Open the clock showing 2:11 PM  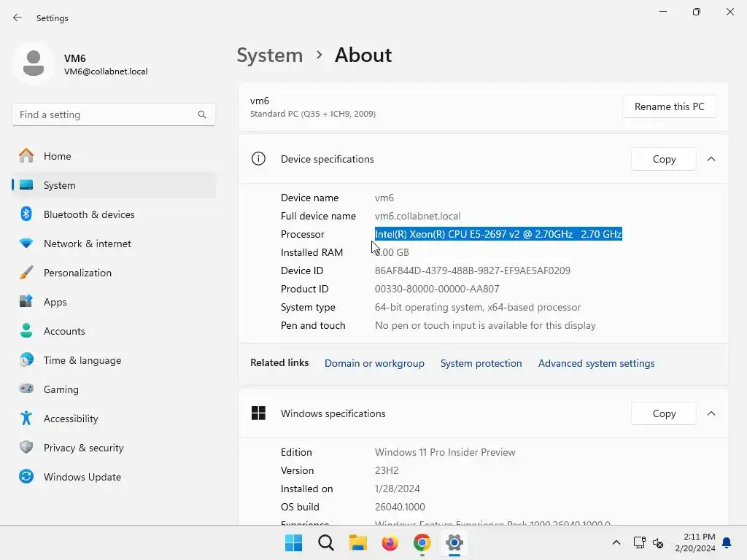[695, 542]
